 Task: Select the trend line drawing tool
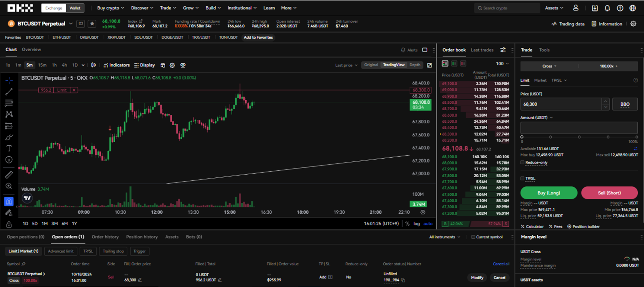[9, 92]
